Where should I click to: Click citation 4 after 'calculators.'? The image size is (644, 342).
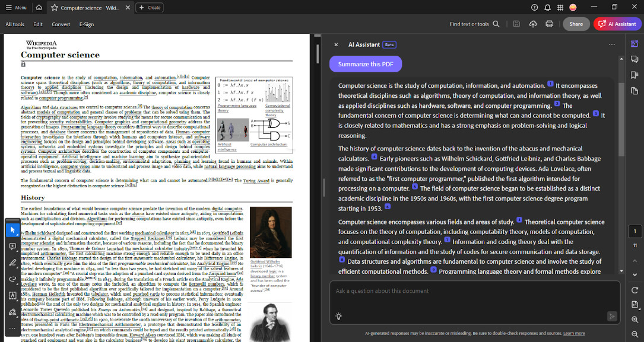[374, 156]
